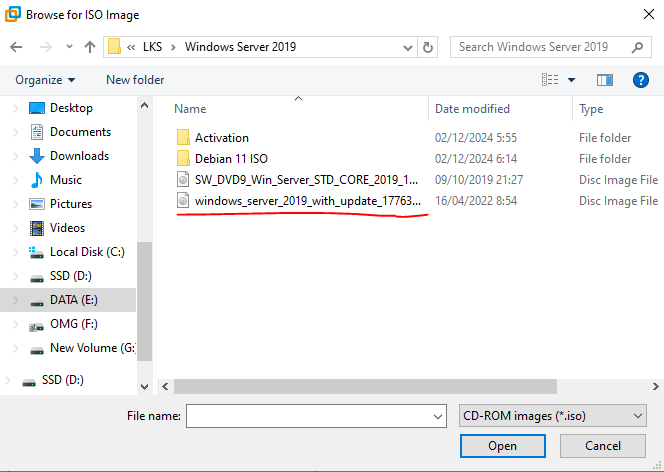Expand the Desktop tree node
664x472 pixels.
click(16, 108)
